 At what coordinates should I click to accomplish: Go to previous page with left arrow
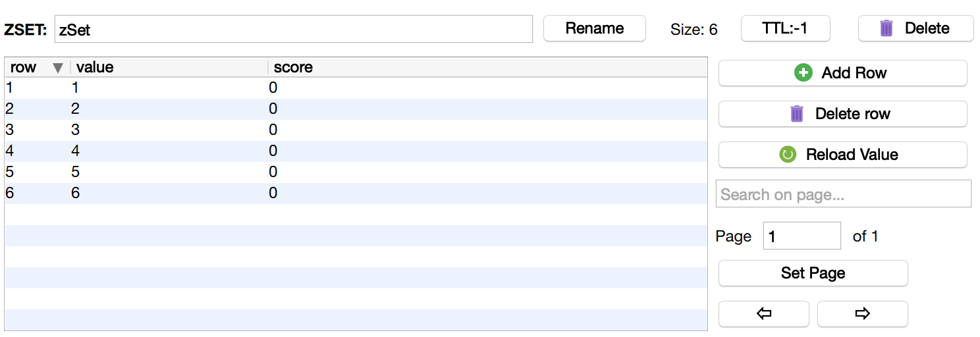coord(764,314)
